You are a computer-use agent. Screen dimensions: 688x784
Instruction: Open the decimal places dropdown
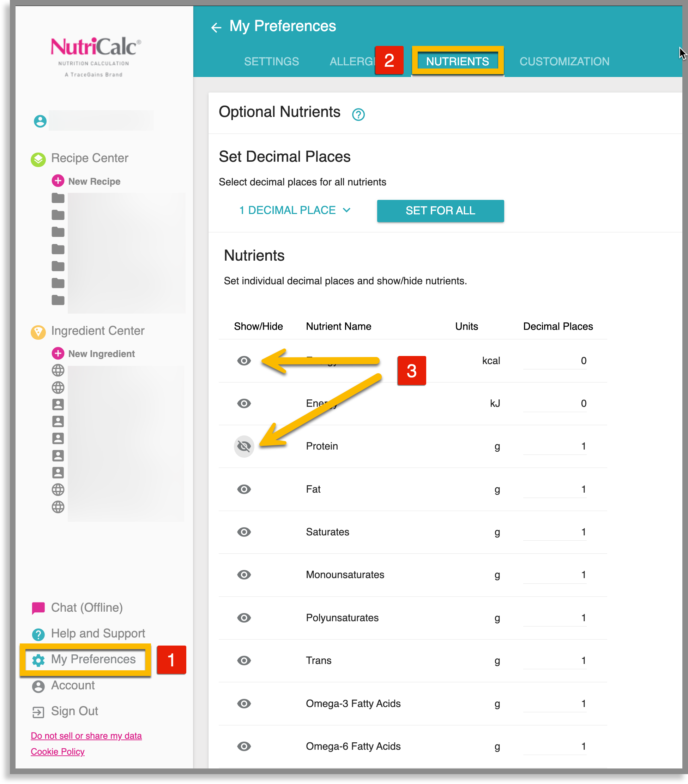coord(294,210)
